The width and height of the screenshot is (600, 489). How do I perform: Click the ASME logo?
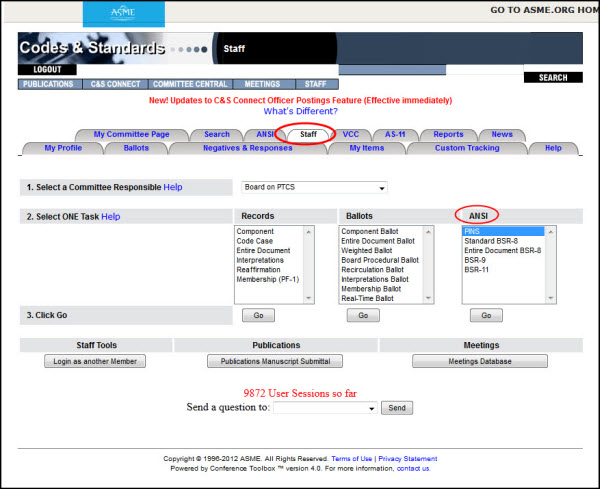(x=124, y=14)
